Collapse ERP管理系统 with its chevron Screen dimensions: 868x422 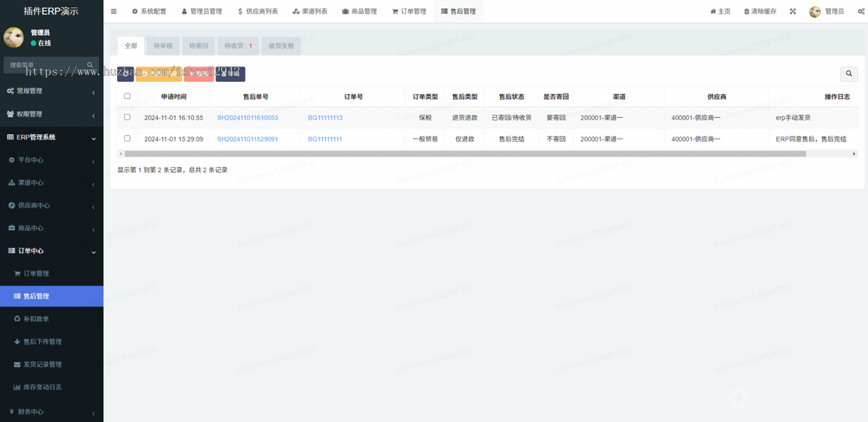point(93,137)
